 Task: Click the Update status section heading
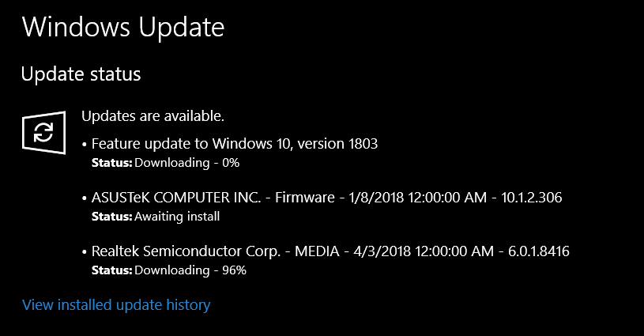[81, 74]
